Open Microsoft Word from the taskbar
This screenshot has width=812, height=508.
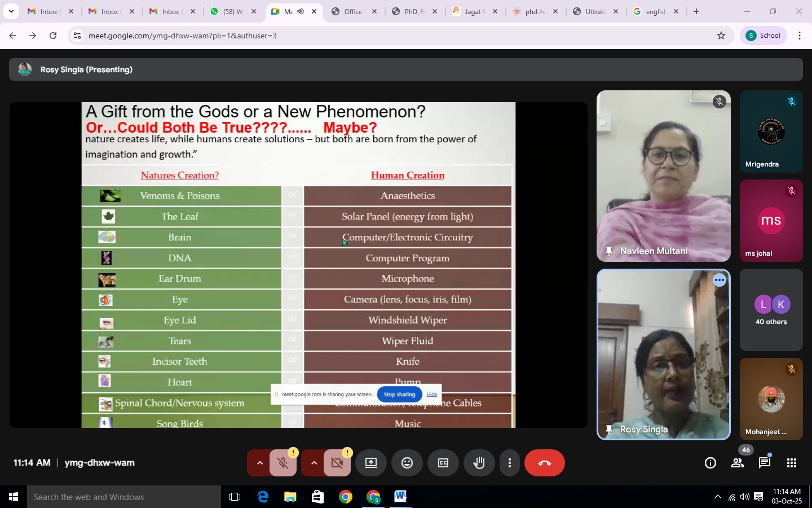click(x=400, y=497)
